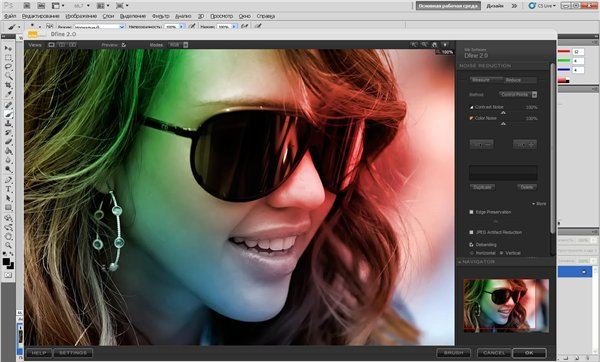Select the History Brush tool
The height and width of the screenshot is (362, 600).
(x=8, y=133)
